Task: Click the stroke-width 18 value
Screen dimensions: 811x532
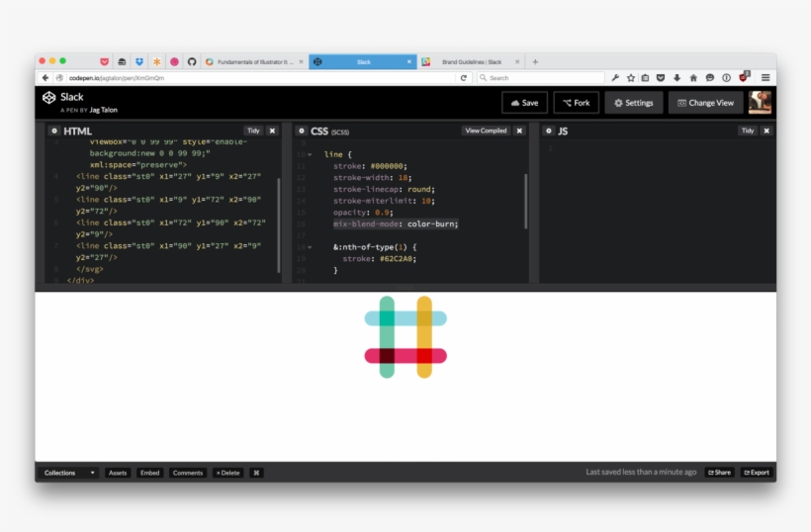Action: tap(403, 178)
